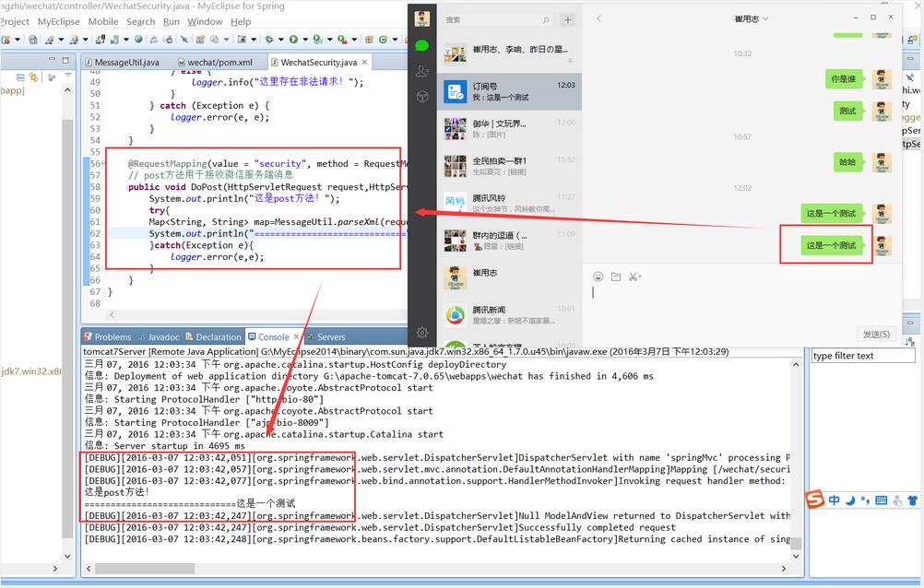Switch to the MessageUtil.java tab
This screenshot has height=588, width=924.
click(x=126, y=62)
